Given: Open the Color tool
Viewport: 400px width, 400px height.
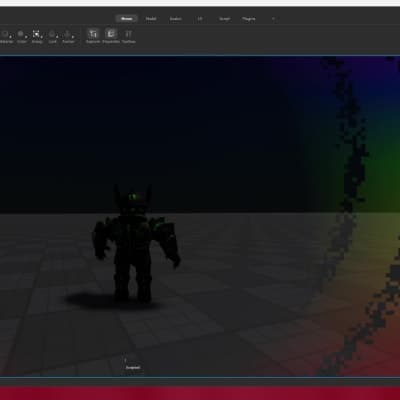Looking at the screenshot, I should click(21, 37).
